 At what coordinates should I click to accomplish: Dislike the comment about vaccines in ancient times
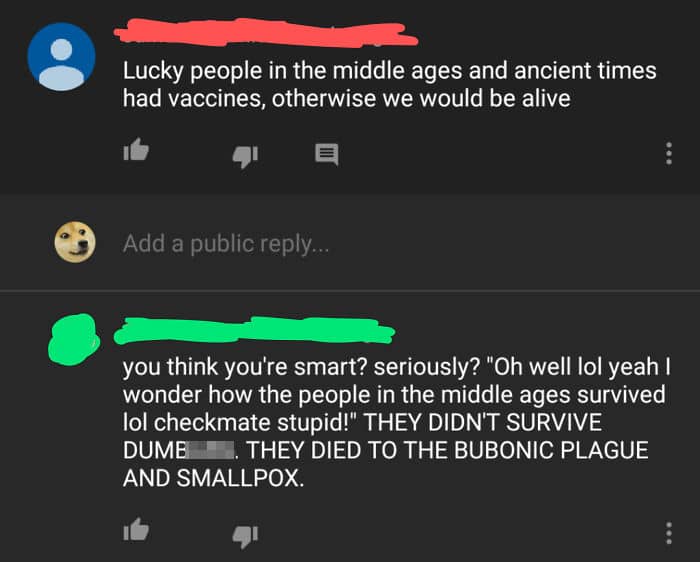click(245, 156)
